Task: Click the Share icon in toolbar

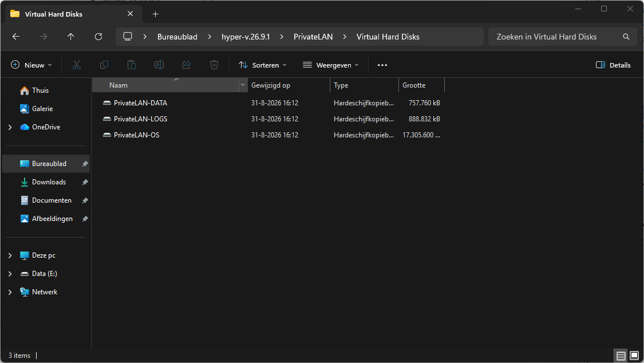Action: point(187,65)
